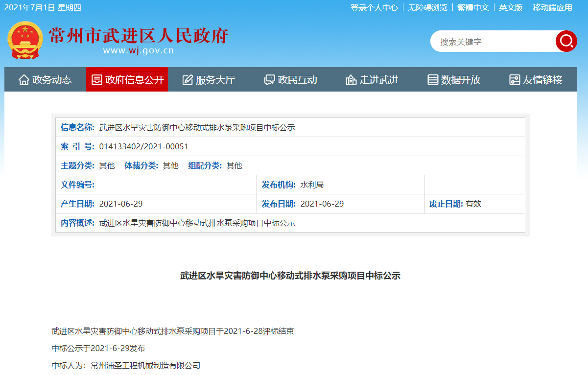
Task: Click the 发布机构 value 水利局
Action: pos(312,185)
